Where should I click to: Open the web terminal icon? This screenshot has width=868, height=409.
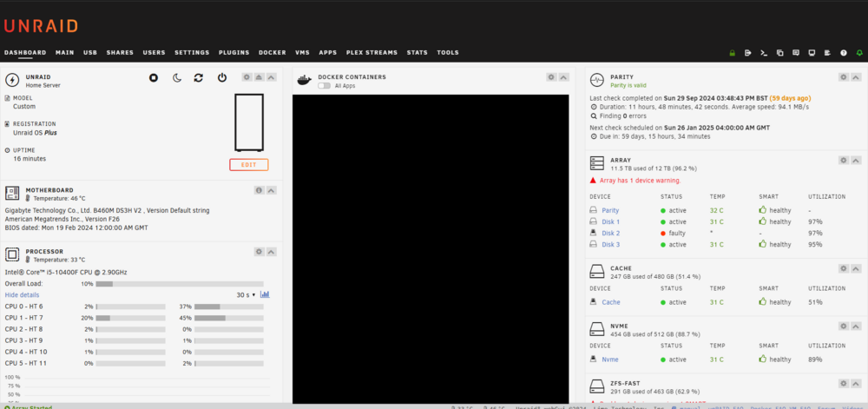coord(764,53)
